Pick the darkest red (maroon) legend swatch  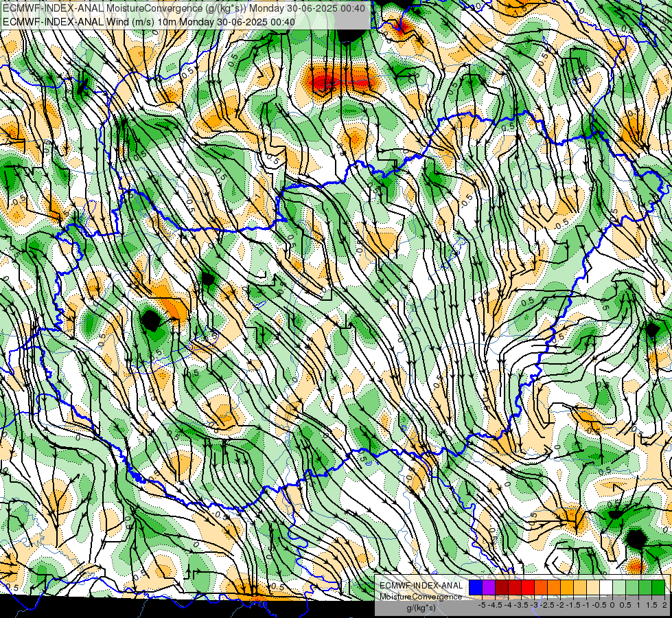(x=502, y=587)
